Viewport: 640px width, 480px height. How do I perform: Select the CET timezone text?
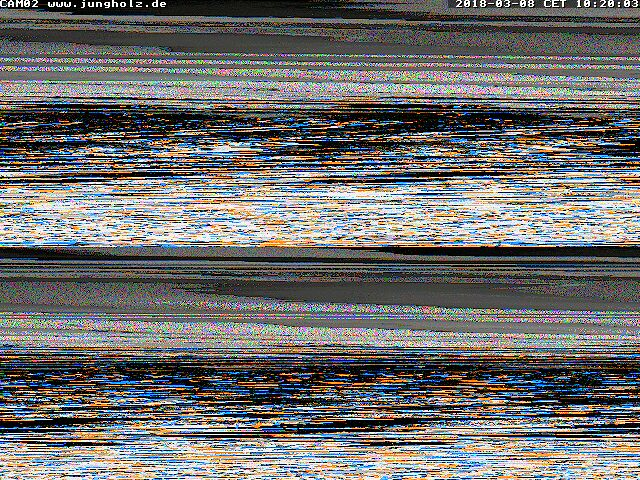click(555, 5)
